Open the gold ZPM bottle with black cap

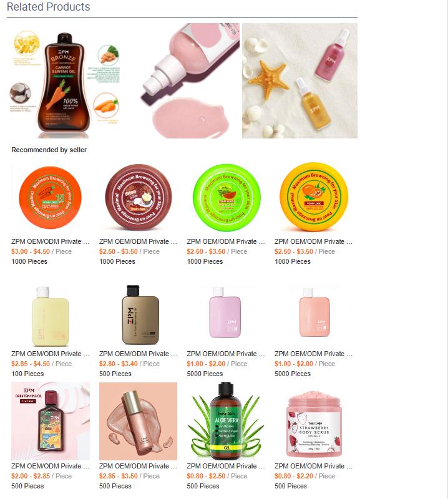coord(138,316)
